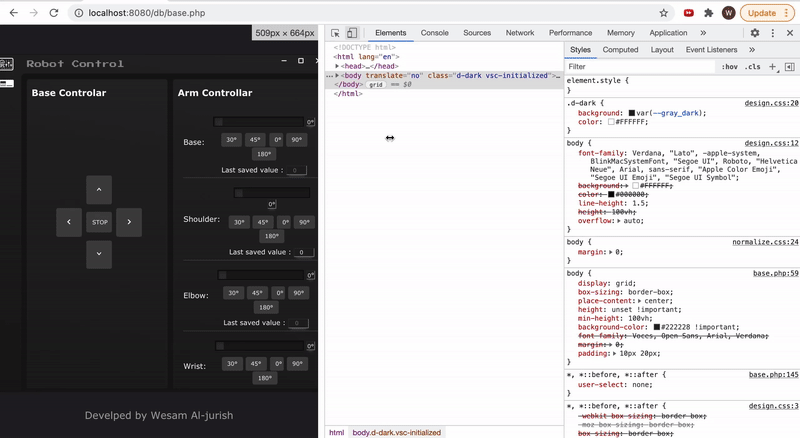Move robot base backward down arrow
The image size is (800, 438).
[99, 254]
